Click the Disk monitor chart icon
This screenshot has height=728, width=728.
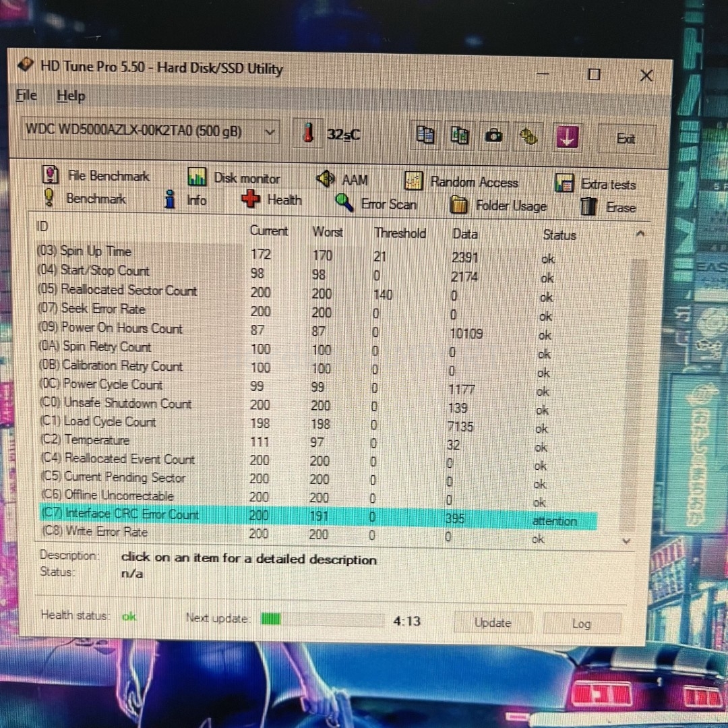click(x=197, y=177)
